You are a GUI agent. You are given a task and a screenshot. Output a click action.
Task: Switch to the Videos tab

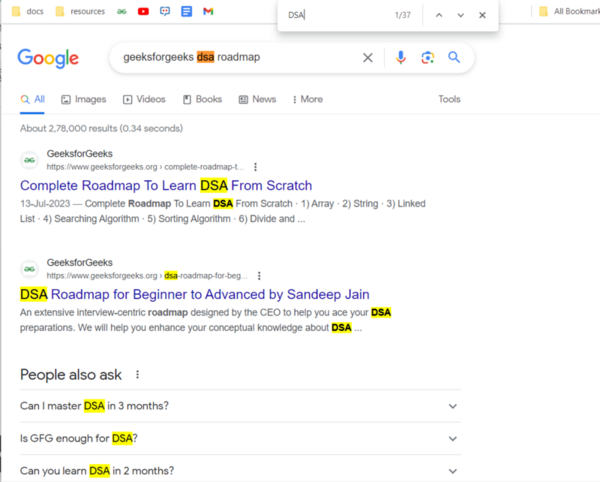coord(144,99)
